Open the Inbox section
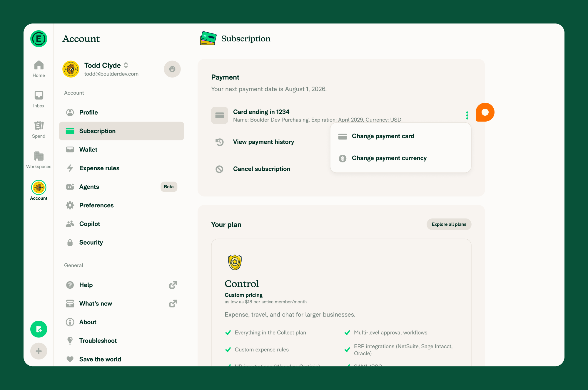The width and height of the screenshot is (588, 390). coord(39,99)
